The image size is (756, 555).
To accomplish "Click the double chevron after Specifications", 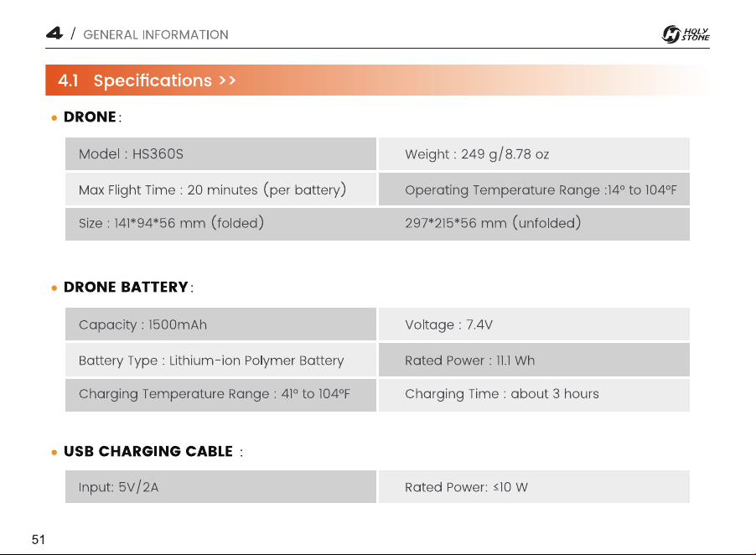I will tap(227, 80).
